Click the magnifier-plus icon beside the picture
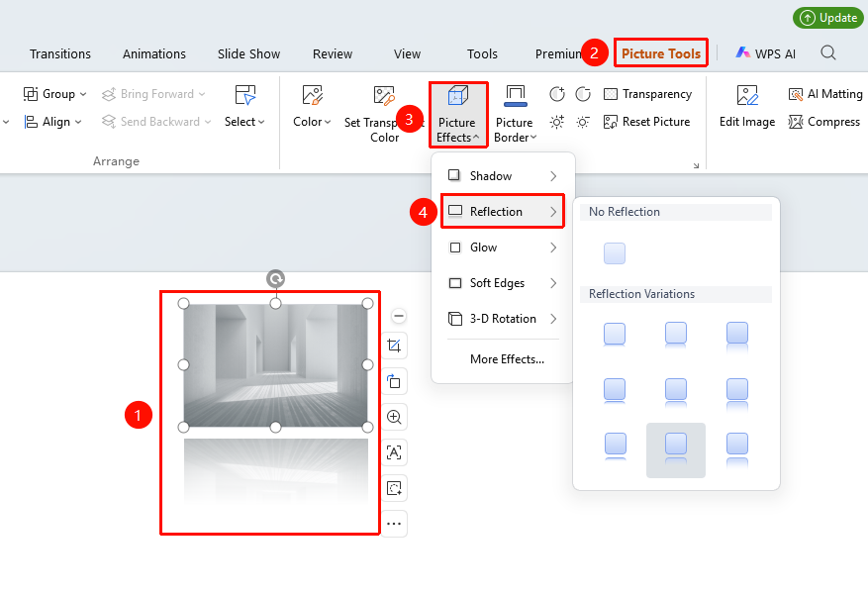The width and height of the screenshot is (868, 596). (x=394, y=417)
